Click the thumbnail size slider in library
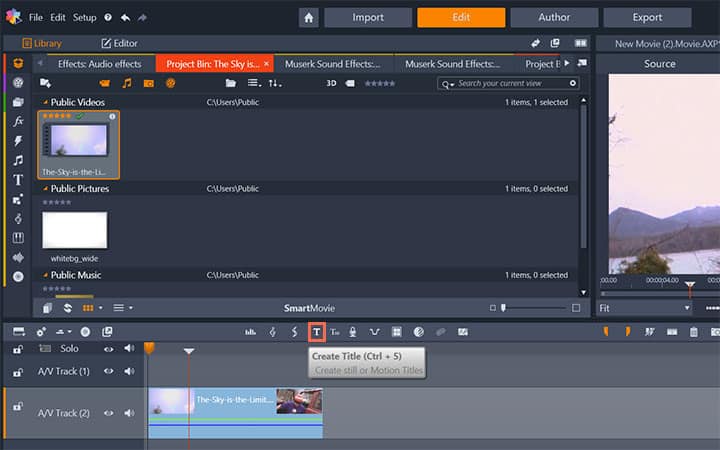The height and width of the screenshot is (450, 720). click(x=503, y=308)
